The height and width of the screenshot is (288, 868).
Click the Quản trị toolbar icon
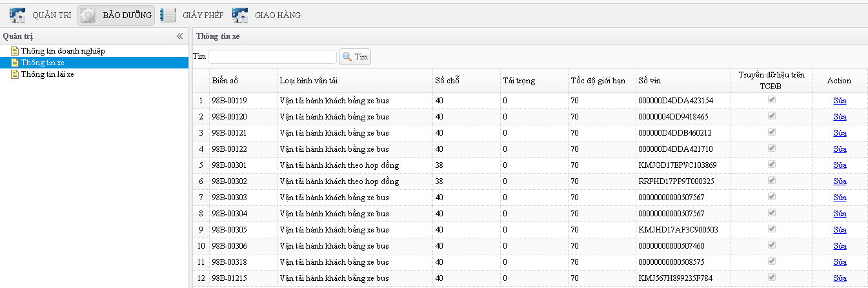click(x=17, y=15)
